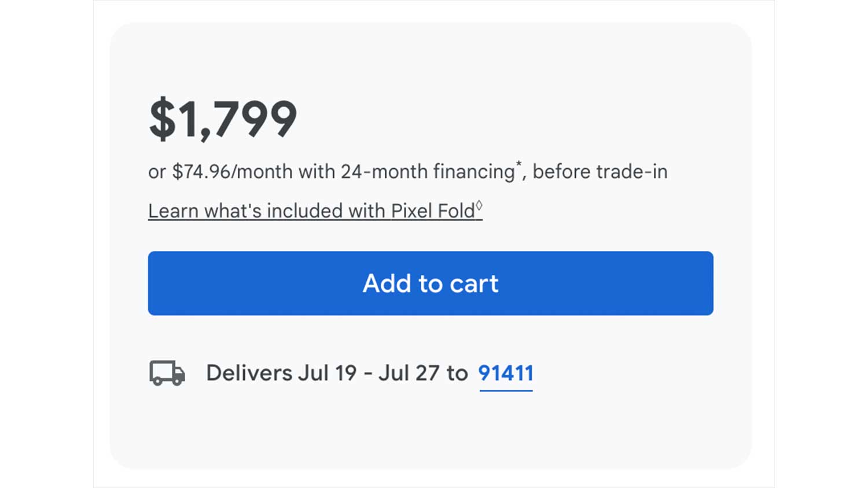Click the word or before $74.96/month

(x=157, y=172)
